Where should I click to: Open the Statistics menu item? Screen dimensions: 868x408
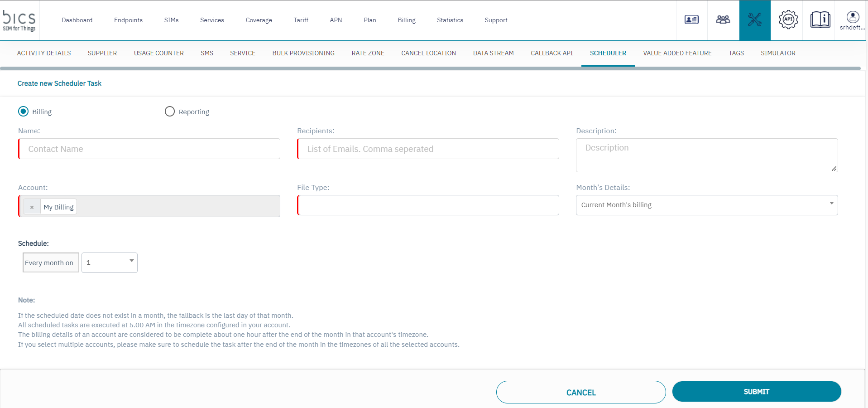pyautogui.click(x=450, y=20)
